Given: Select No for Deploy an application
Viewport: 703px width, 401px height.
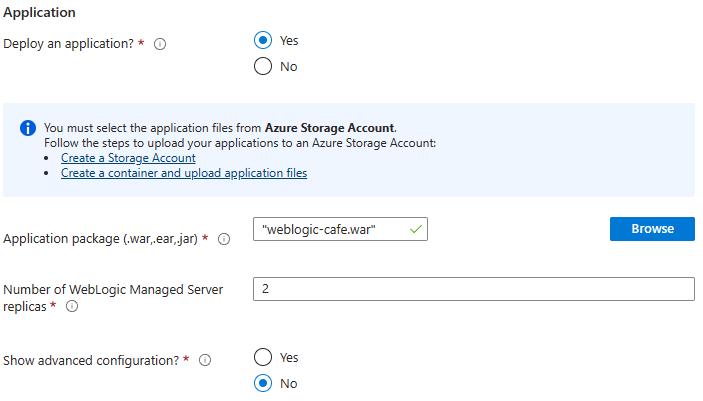Looking at the screenshot, I should 263,67.
